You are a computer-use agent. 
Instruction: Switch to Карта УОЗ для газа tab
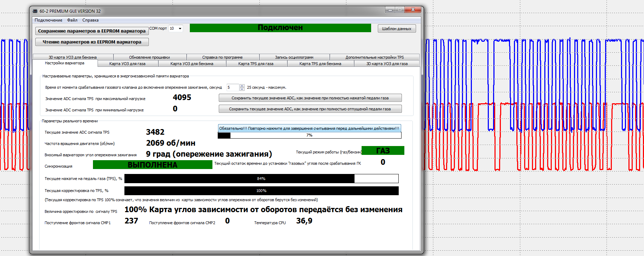tap(127, 64)
